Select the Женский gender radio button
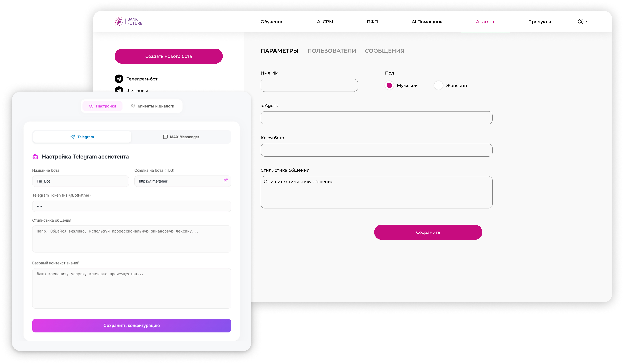This screenshot has width=624, height=364. tap(438, 85)
